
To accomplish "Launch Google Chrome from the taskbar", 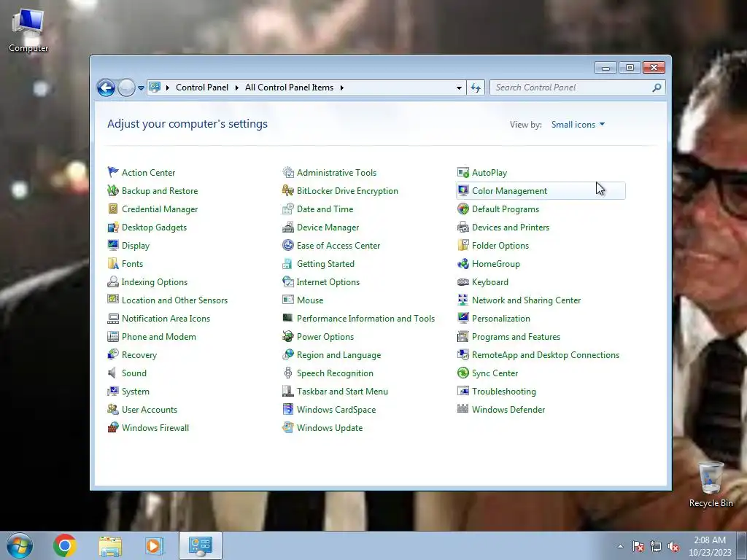I will pyautogui.click(x=65, y=545).
